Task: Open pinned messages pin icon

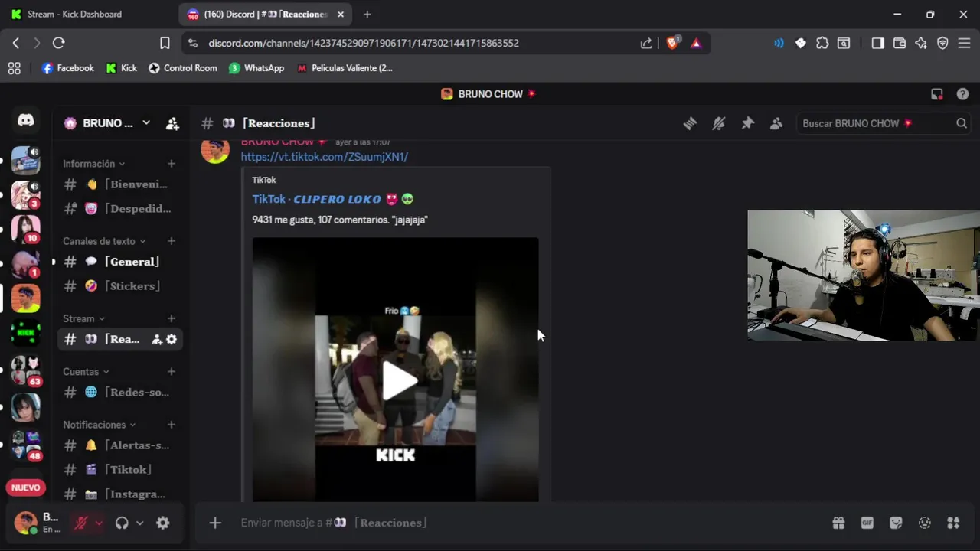Action: pyautogui.click(x=747, y=123)
